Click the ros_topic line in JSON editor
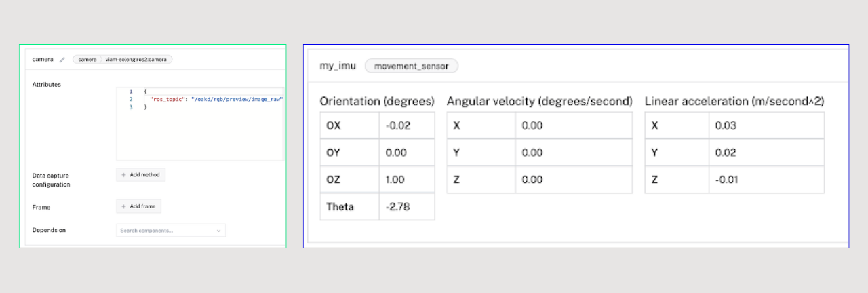Image resolution: width=868 pixels, height=293 pixels. point(215,99)
